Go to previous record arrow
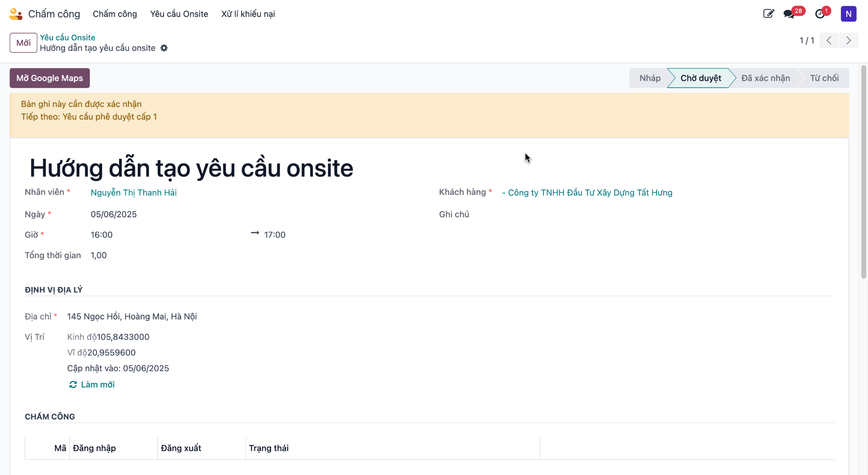 829,41
